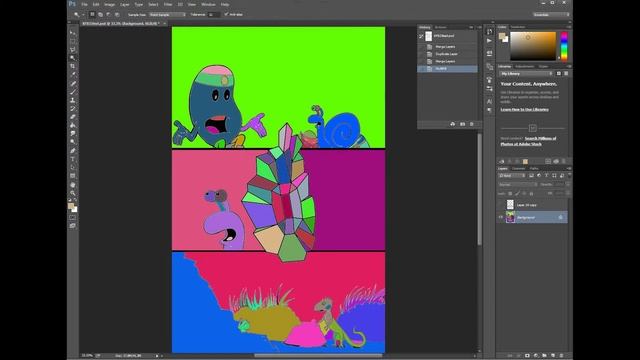
Task: Toggle lock all in Layers panel
Action: (531, 193)
